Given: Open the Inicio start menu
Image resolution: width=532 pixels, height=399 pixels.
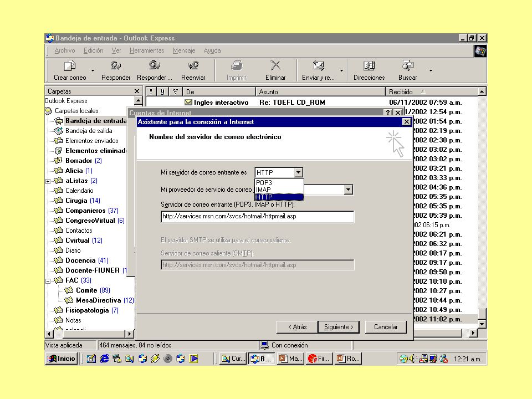Looking at the screenshot, I should 62,359.
